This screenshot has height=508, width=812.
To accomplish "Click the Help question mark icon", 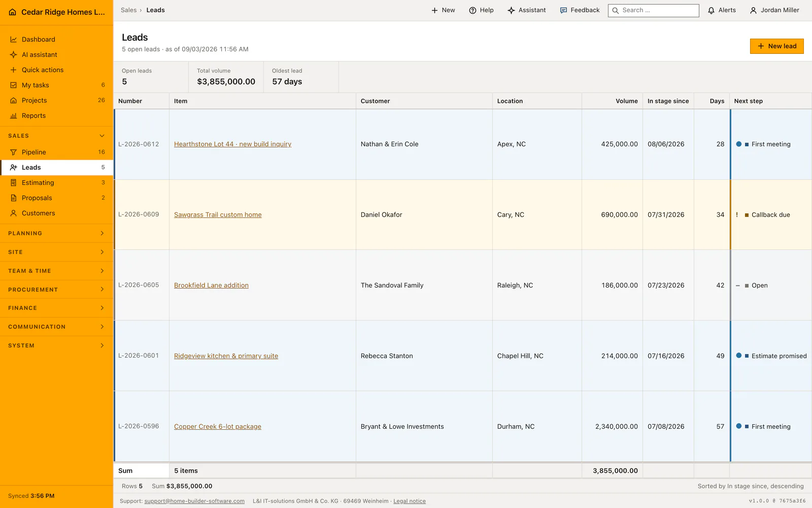I will pos(472,10).
